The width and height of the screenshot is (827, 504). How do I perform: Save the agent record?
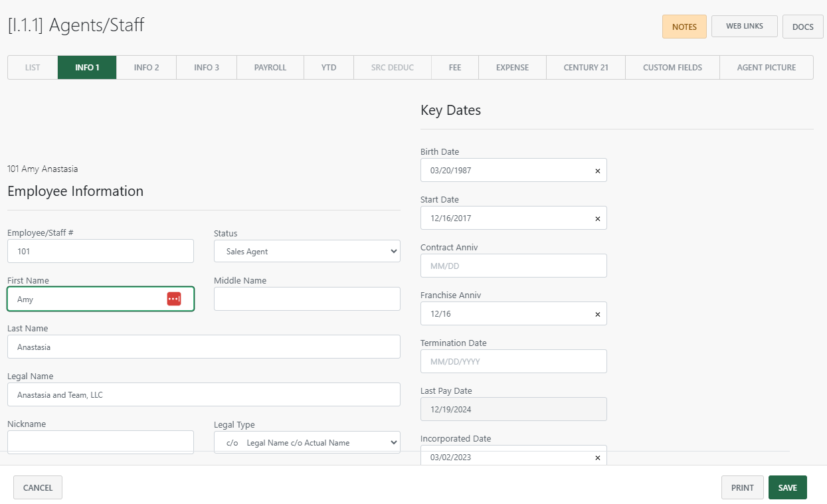click(788, 487)
